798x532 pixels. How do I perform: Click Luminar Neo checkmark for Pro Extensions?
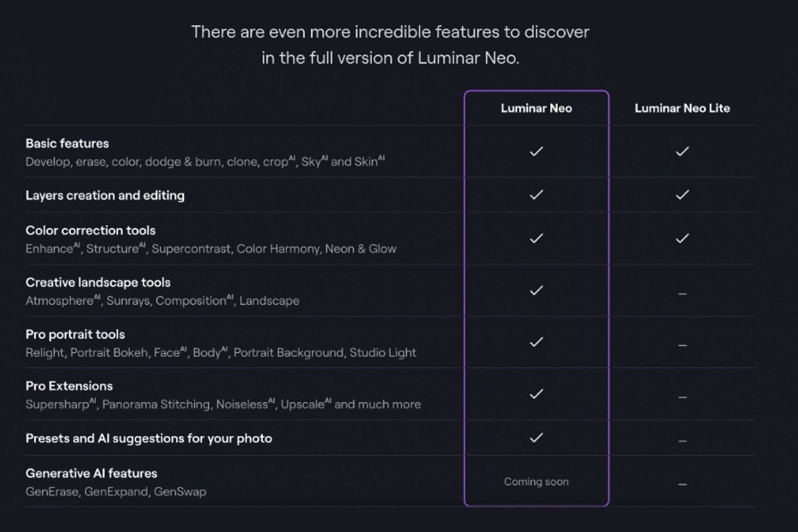[536, 394]
